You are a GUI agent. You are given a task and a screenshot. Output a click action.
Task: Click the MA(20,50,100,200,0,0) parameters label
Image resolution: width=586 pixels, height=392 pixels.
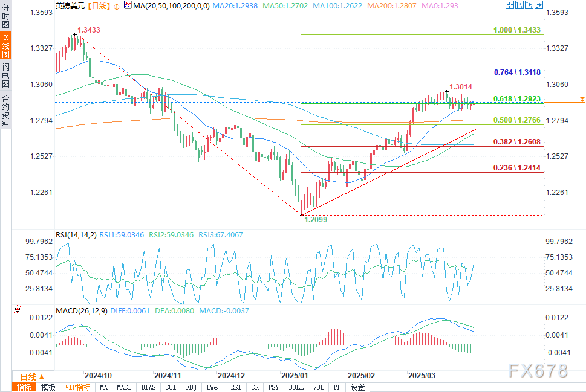tap(171, 5)
